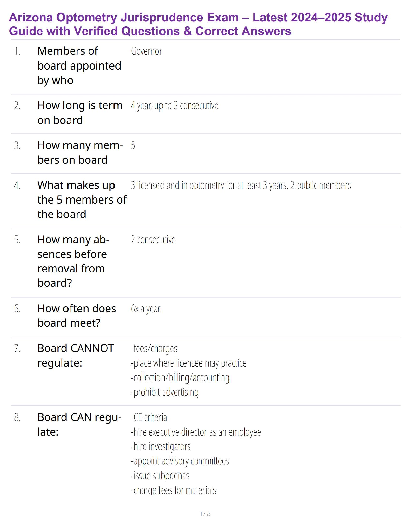
Task: Click the answer "2 consecutive"
Action: coord(153,240)
